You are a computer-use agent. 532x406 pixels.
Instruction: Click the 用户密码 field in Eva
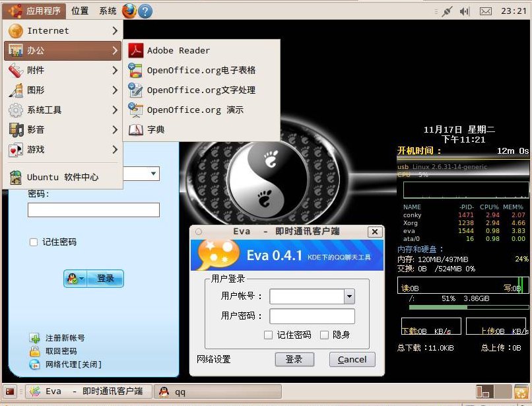click(x=312, y=316)
